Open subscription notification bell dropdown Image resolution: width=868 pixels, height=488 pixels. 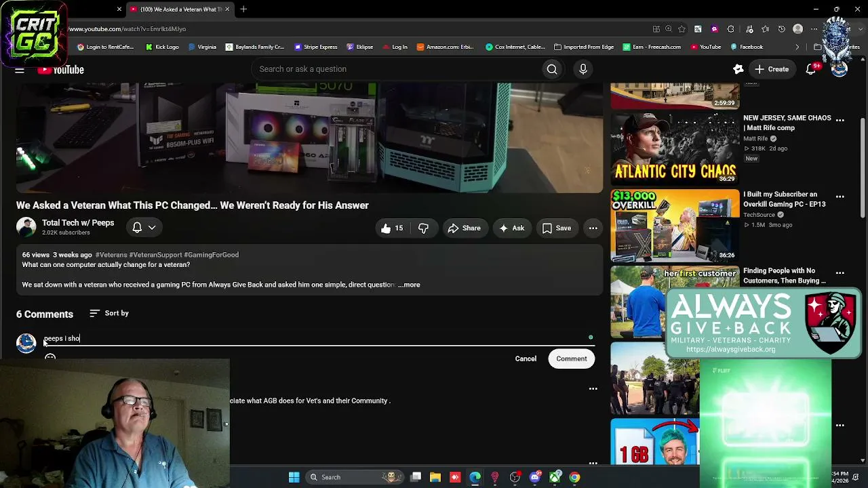coord(144,228)
